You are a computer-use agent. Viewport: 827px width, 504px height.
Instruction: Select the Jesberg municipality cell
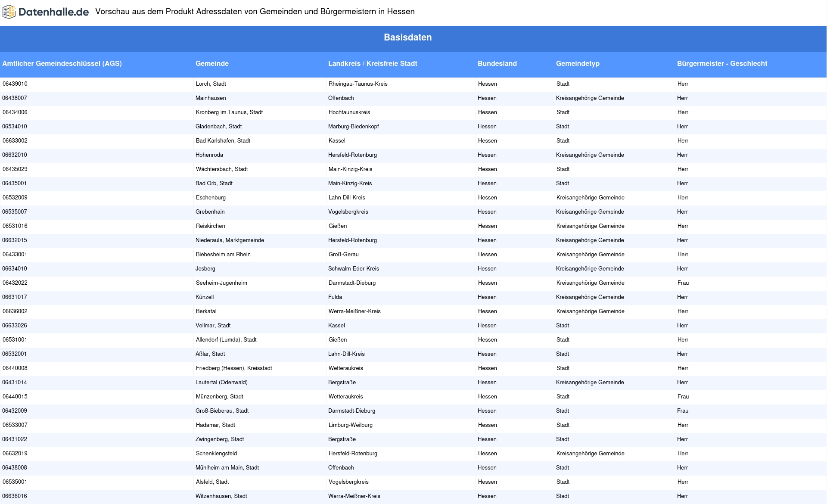[x=205, y=269]
